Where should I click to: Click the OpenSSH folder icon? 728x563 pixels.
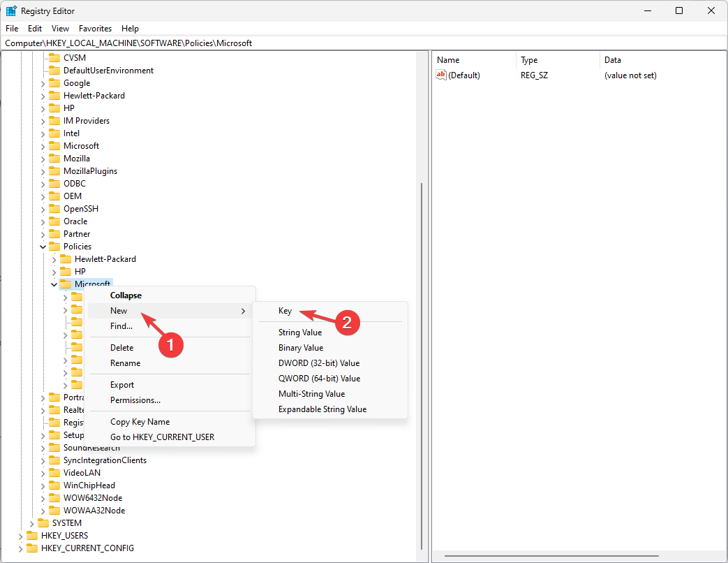55,208
